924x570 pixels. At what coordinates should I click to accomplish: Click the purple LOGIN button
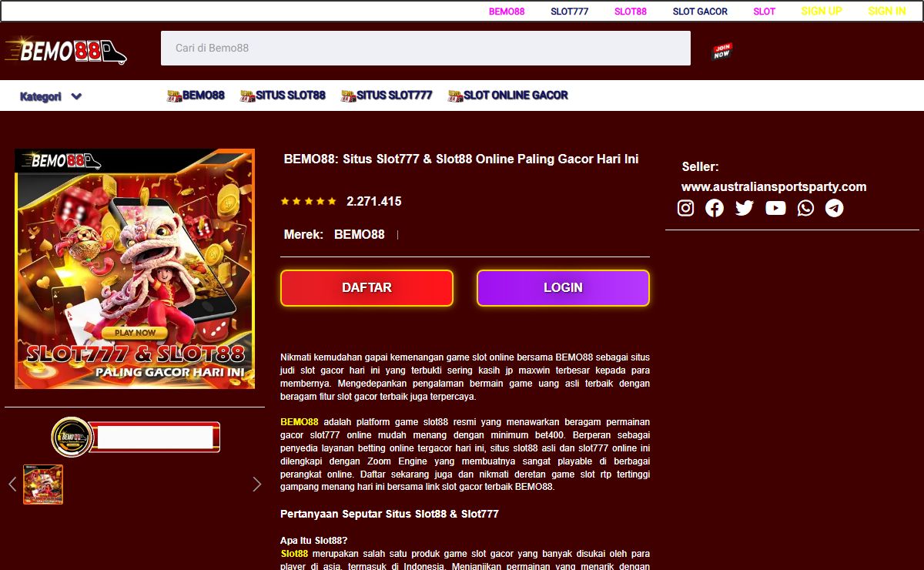point(563,288)
